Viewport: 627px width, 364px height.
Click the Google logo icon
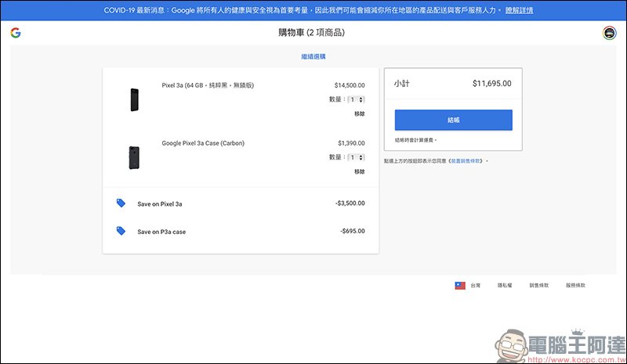(16, 33)
